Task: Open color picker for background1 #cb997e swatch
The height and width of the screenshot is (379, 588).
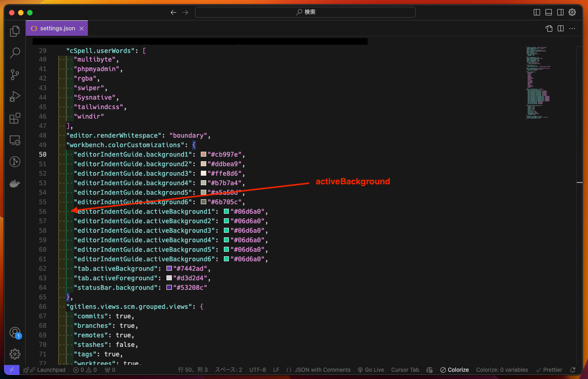Action: coord(204,154)
